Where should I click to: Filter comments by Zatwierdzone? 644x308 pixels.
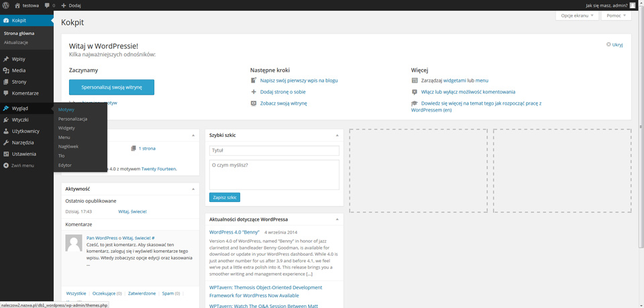pyautogui.click(x=142, y=294)
